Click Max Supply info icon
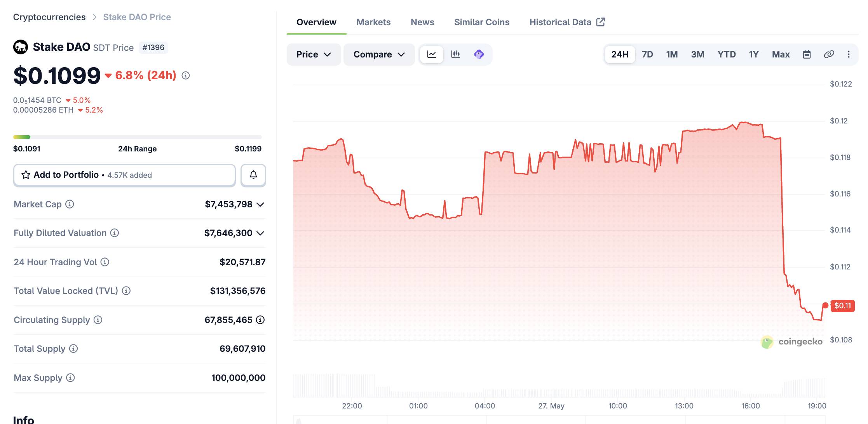This screenshot has width=868, height=424. (70, 378)
